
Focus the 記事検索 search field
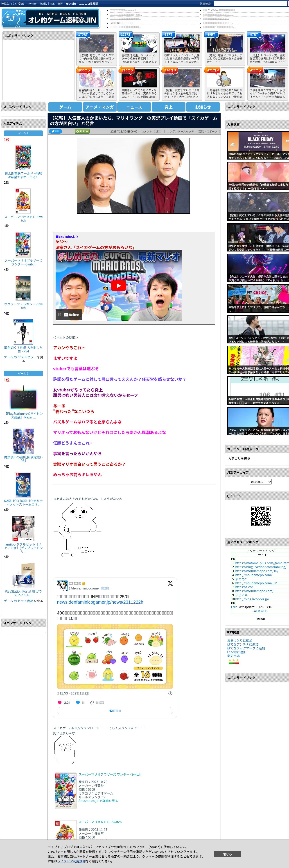point(250,4)
